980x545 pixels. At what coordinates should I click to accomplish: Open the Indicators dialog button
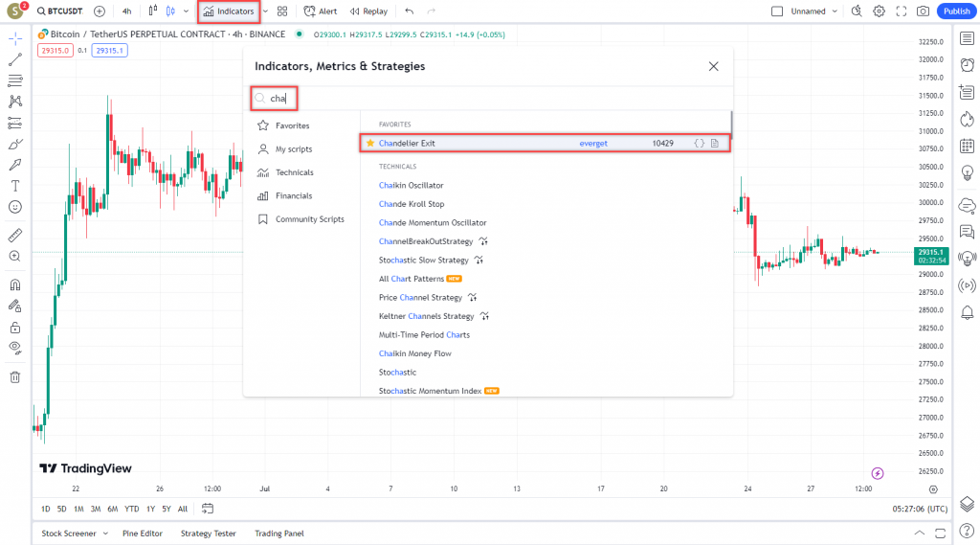229,11
